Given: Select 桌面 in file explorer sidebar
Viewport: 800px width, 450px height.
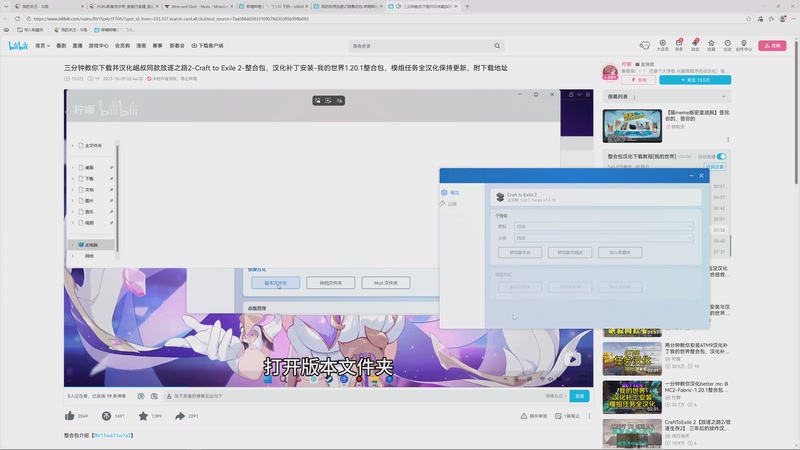Looking at the screenshot, I should 89,167.
